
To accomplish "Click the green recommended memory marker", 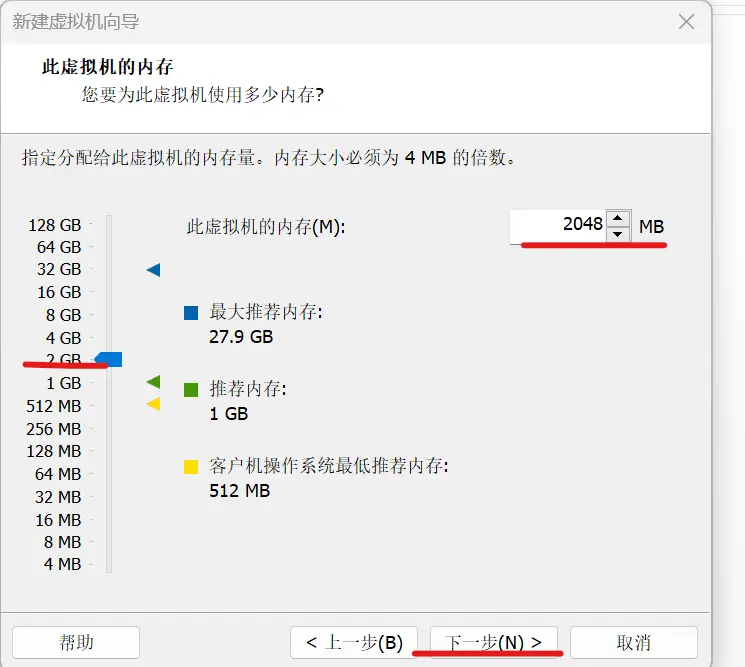I will (x=153, y=381).
